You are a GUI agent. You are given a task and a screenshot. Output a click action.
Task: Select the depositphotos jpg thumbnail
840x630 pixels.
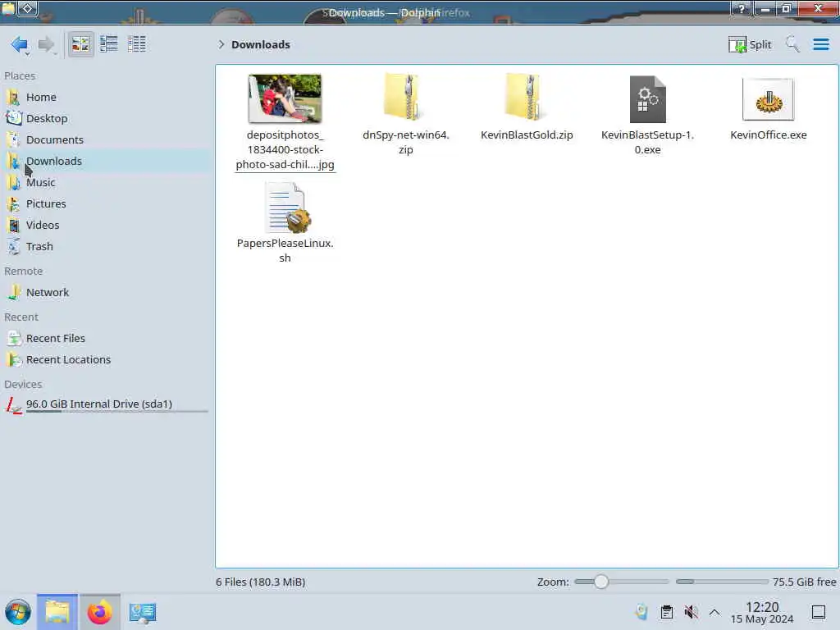[285, 98]
